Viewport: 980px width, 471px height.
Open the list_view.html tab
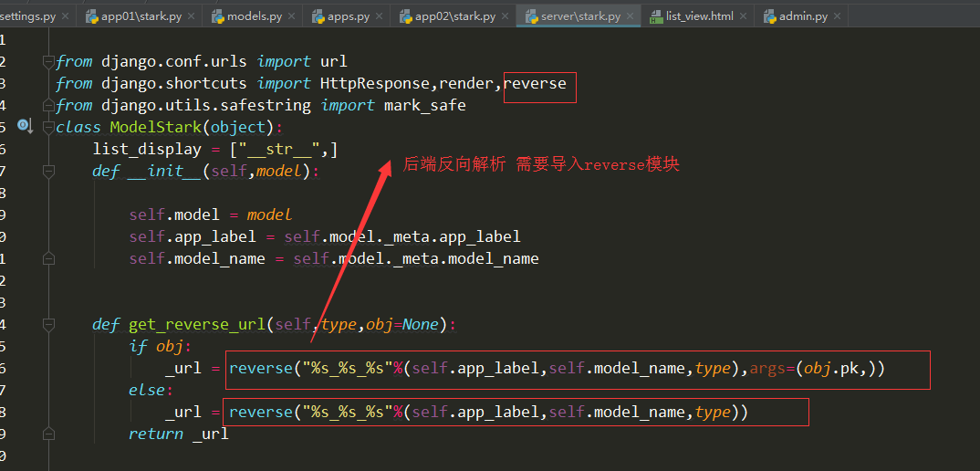point(699,16)
